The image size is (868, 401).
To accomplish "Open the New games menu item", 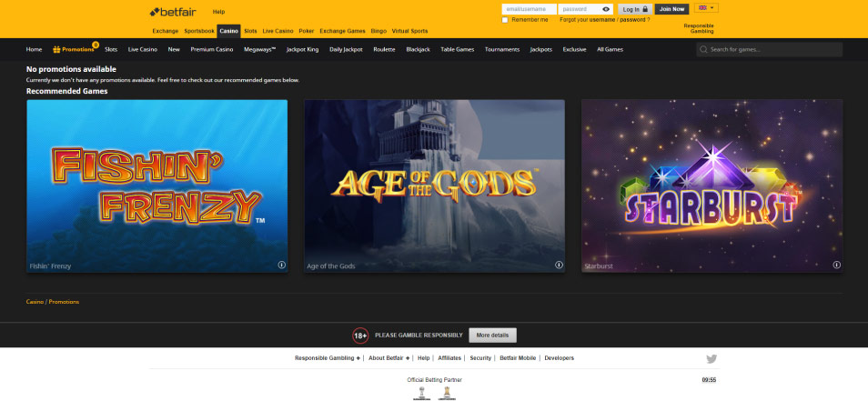I will point(174,49).
